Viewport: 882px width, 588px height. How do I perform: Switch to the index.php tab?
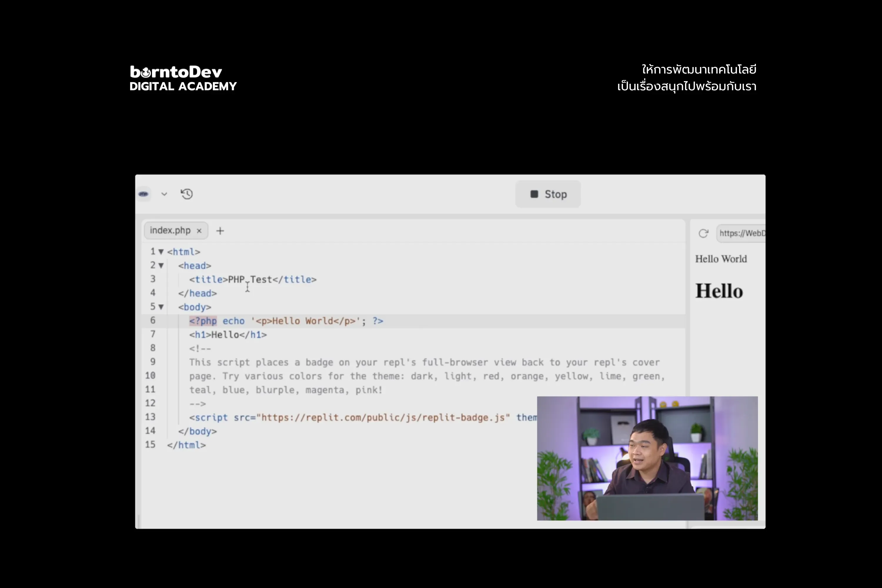[170, 230]
